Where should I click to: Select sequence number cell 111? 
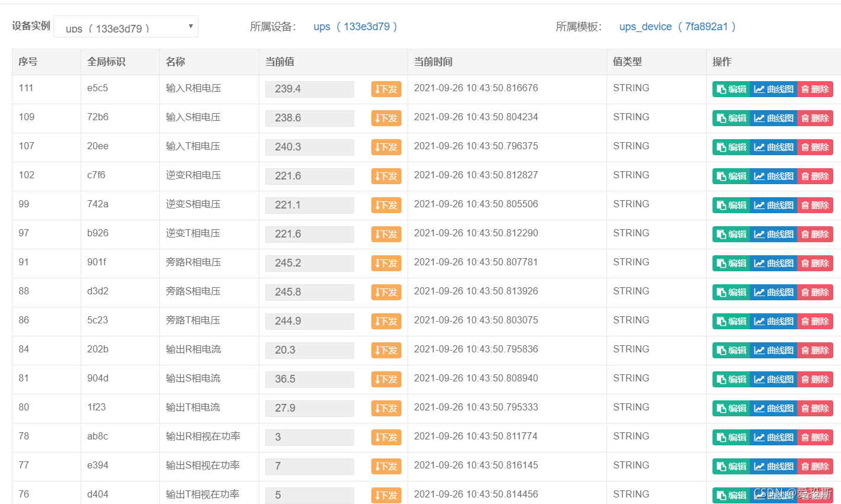point(26,88)
